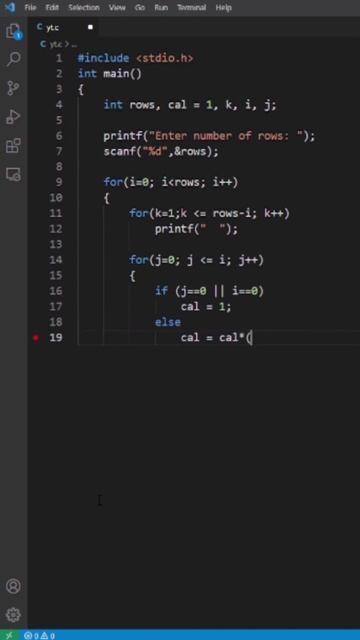Screen dimensions: 360x640
Task: Select the yt.c editor tab
Action: coord(64,27)
